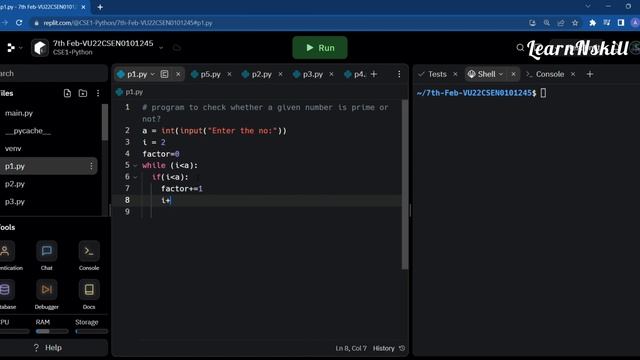Viewport: 640px width, 360px height.
Task: Click the RAM usage bar
Action: click(52, 331)
